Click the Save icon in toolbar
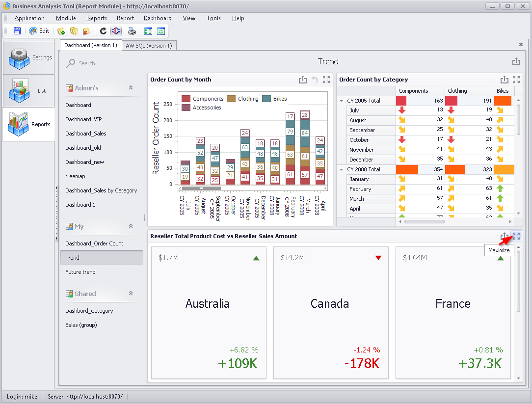 click(17, 31)
